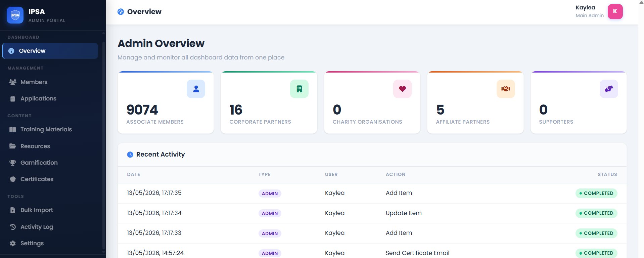Click the Supporters helping hands icon
This screenshot has width=644, height=258.
pyautogui.click(x=609, y=89)
